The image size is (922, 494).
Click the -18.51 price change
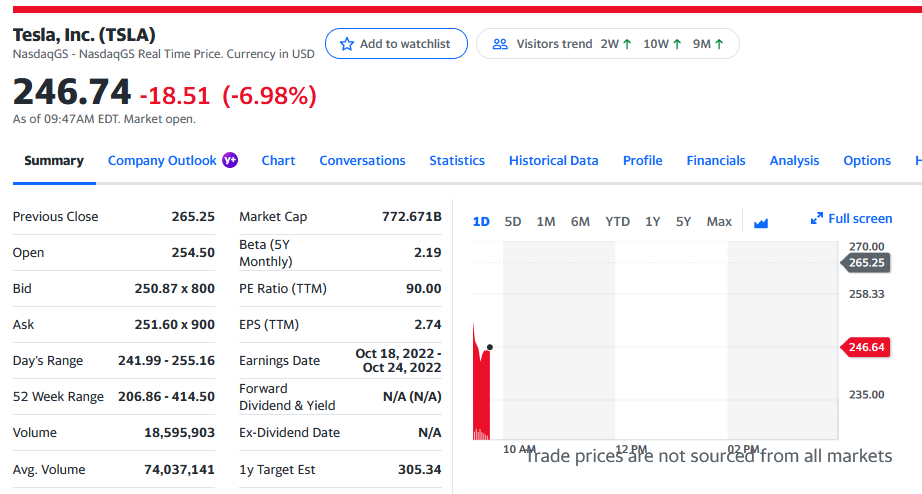(x=175, y=95)
